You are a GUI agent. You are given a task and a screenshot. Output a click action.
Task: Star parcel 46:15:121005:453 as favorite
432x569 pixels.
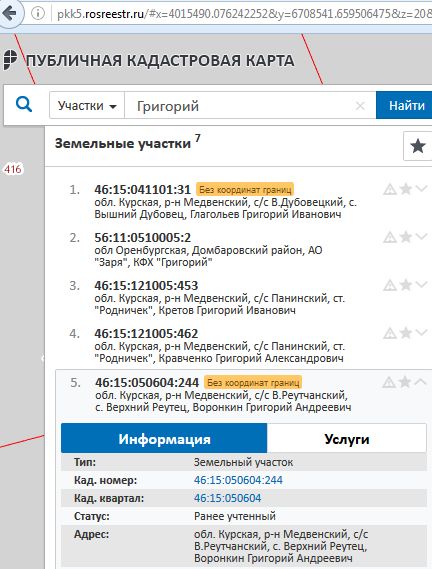tap(405, 284)
